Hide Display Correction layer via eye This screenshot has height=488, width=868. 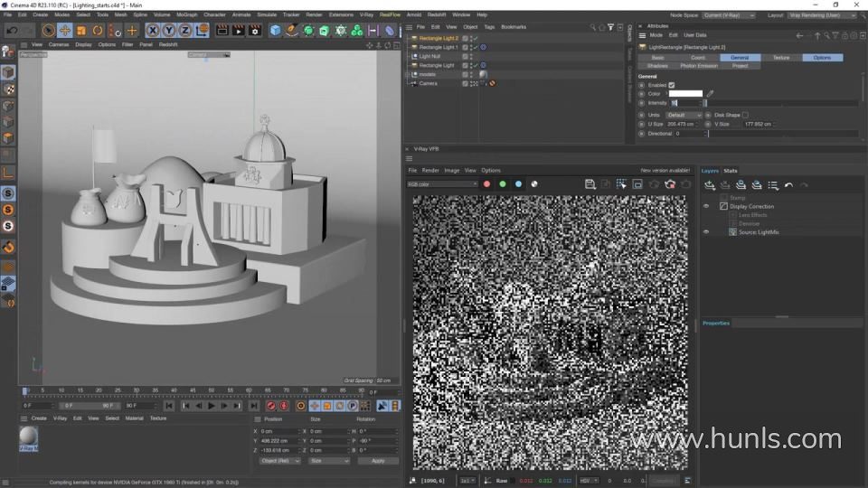pos(706,206)
